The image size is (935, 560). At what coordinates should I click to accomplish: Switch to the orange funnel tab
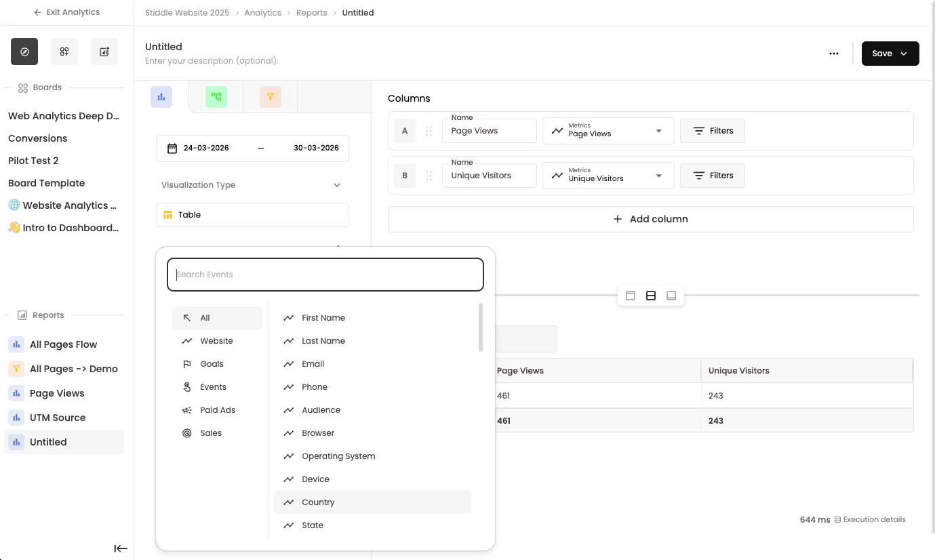click(271, 97)
